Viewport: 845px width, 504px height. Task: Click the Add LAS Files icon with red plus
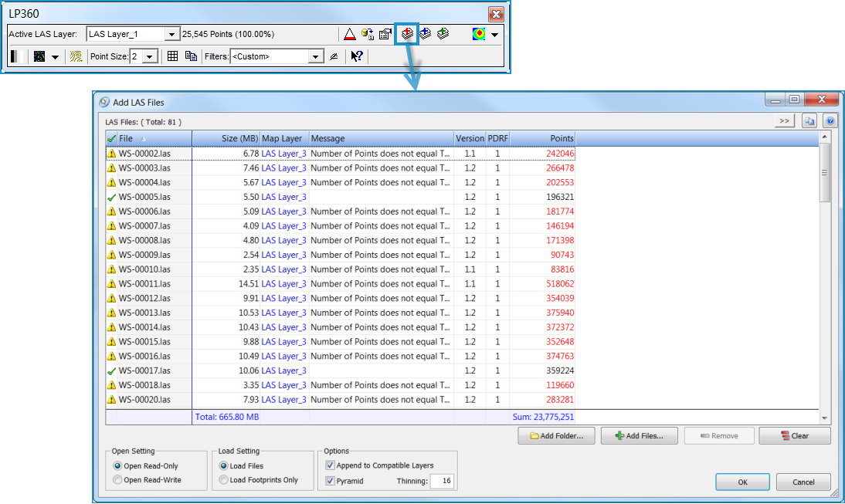[407, 34]
